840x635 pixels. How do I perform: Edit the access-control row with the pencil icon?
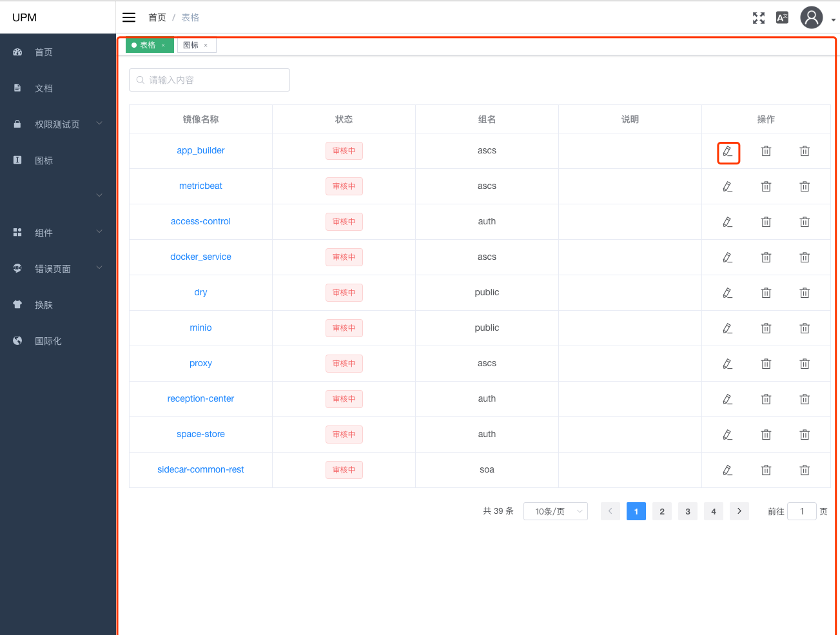pyautogui.click(x=727, y=222)
